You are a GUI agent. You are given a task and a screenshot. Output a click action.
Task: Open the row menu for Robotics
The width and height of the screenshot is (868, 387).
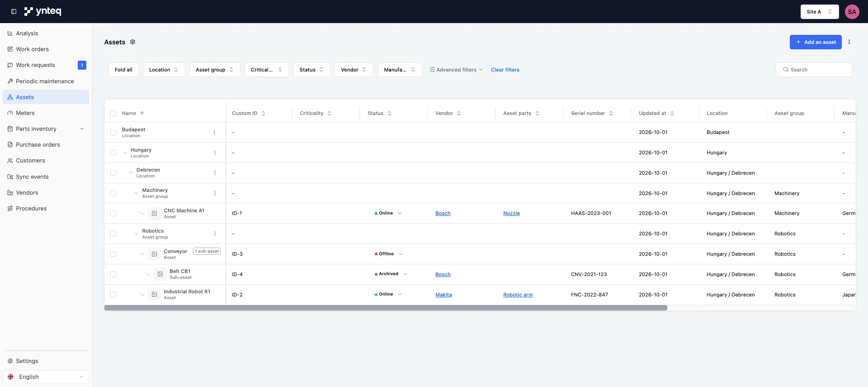pyautogui.click(x=215, y=234)
